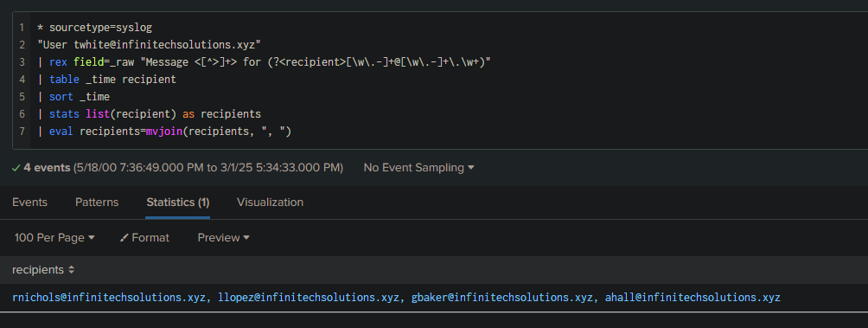Open the Visualization tab
The height and width of the screenshot is (328, 868).
[270, 203]
